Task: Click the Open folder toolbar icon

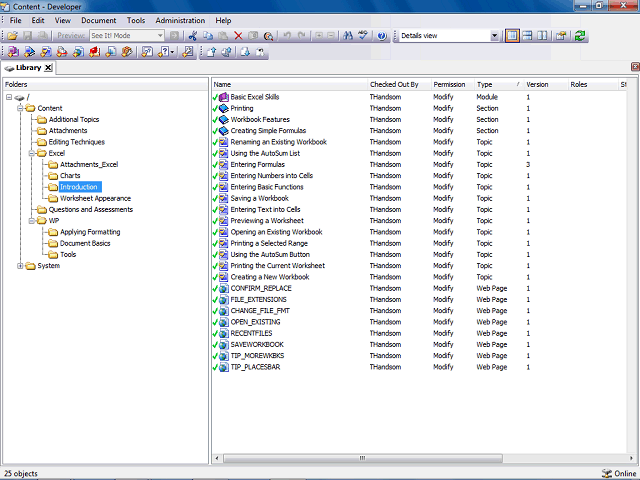Action: pyautogui.click(x=12, y=36)
